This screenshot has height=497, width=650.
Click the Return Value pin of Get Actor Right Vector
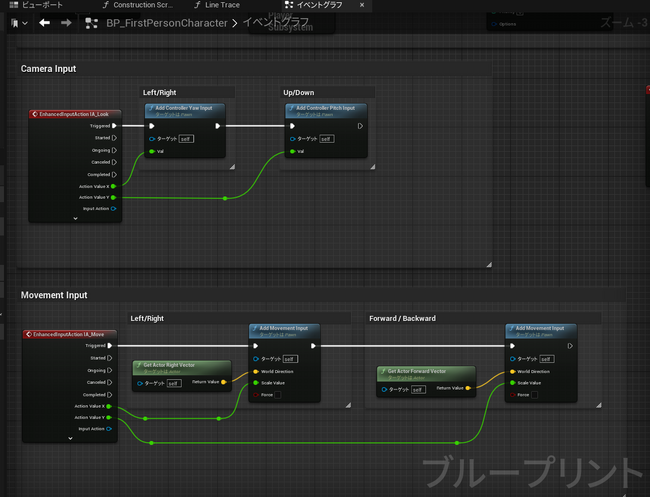tap(223, 382)
